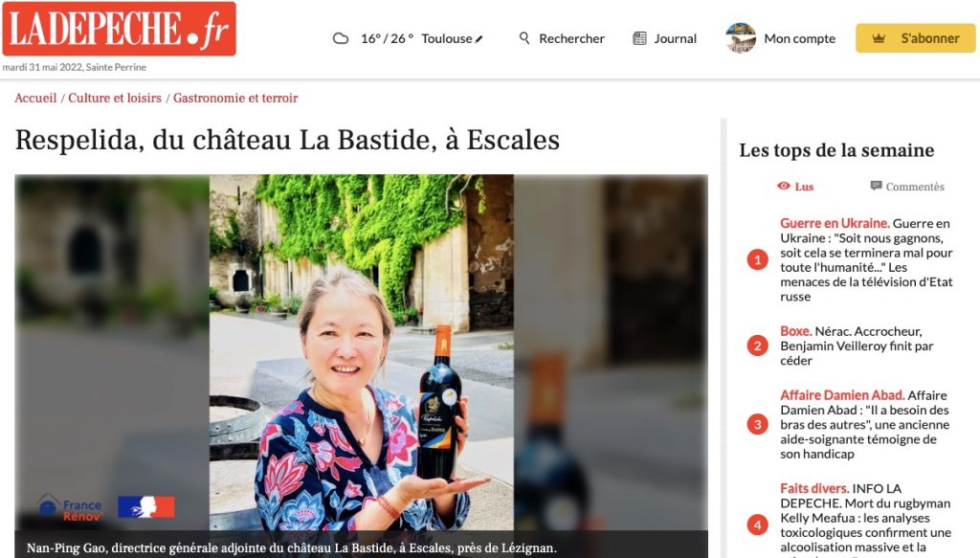
Task: Open the Boxe Nérac article
Action: pos(857,346)
